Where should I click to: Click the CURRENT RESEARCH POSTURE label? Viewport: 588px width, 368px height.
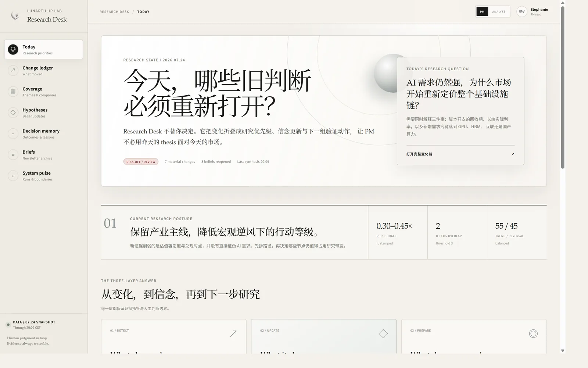(161, 219)
